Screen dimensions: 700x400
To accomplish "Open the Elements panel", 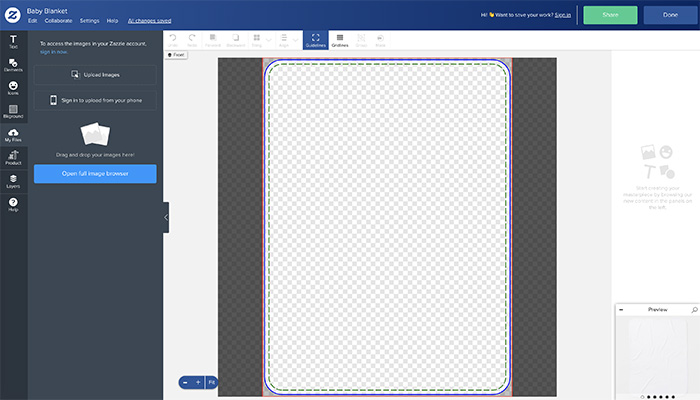I will click(x=13, y=66).
